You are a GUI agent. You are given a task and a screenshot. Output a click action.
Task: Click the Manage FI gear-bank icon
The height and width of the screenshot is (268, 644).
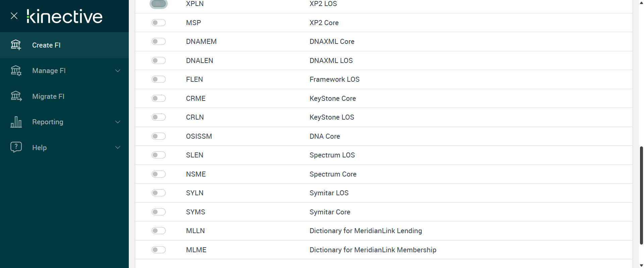coord(16,71)
